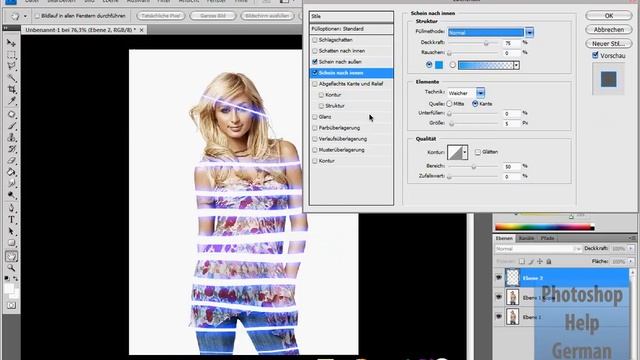This screenshot has height=360, width=640.
Task: Select the Path Selection tool
Action: click(x=11, y=231)
